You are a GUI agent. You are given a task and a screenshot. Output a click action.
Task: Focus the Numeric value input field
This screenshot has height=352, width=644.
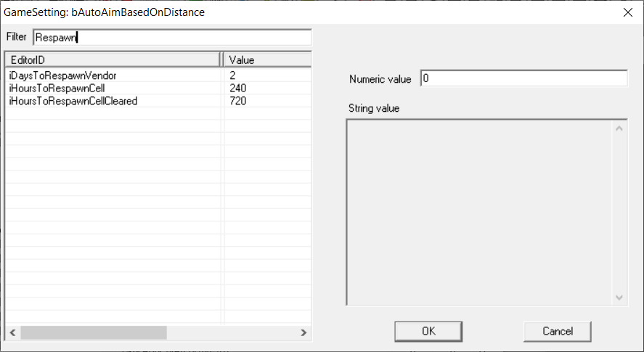click(x=523, y=78)
